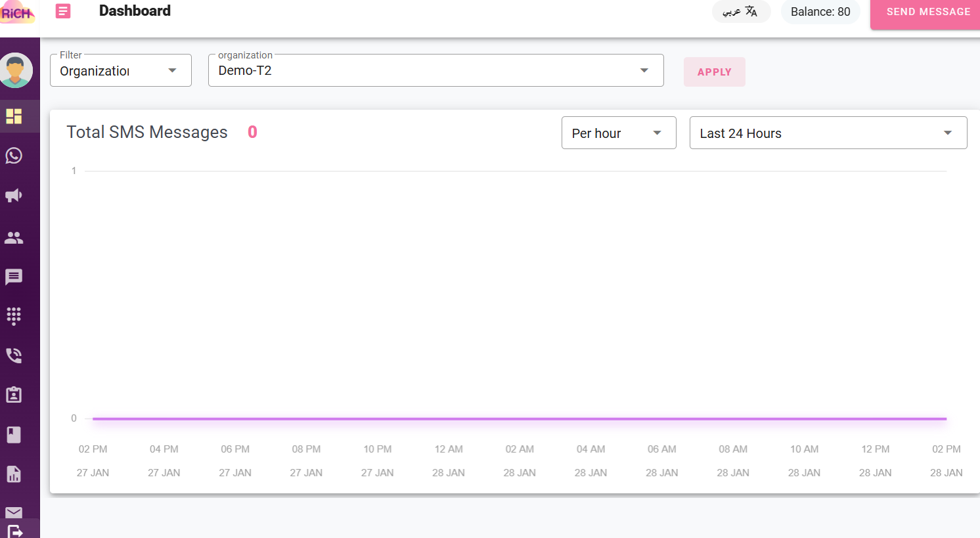Image resolution: width=980 pixels, height=538 pixels.
Task: Open the Last 24 Hours range dropdown
Action: [828, 133]
